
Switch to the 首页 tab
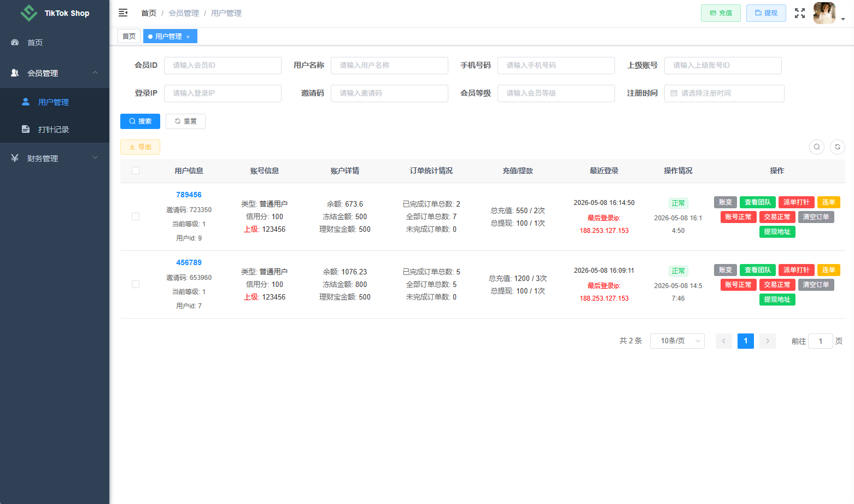pyautogui.click(x=129, y=37)
